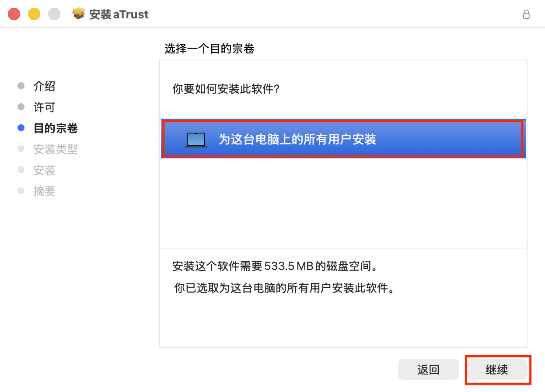Click the gray bullet beside 介绍
The width and height of the screenshot is (545, 392).
pos(21,86)
